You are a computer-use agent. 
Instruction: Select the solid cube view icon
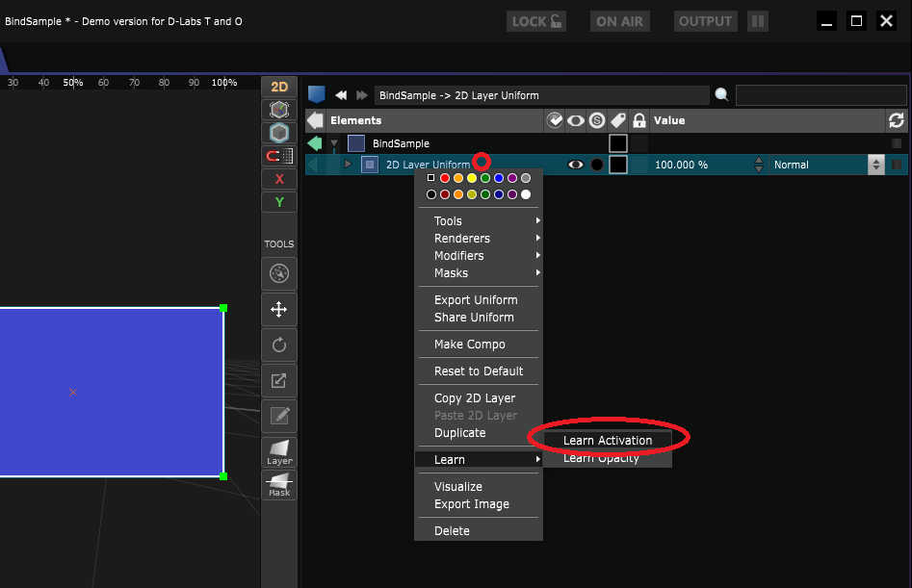279,133
